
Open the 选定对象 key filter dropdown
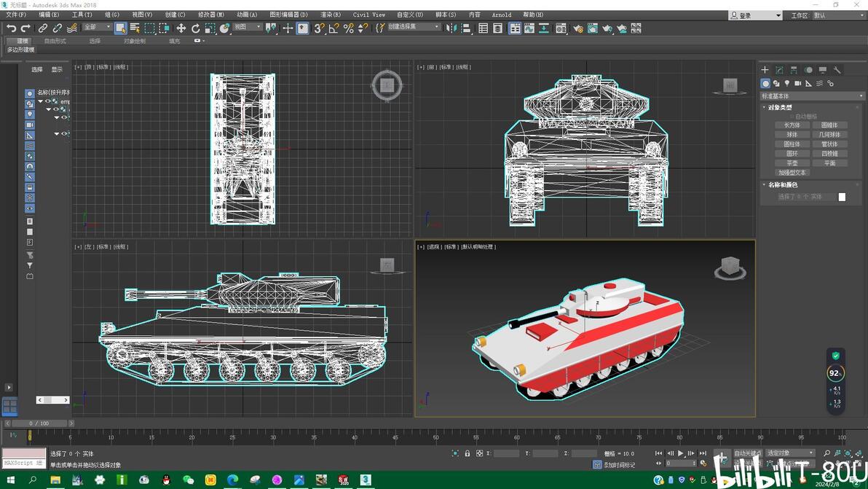click(x=791, y=453)
